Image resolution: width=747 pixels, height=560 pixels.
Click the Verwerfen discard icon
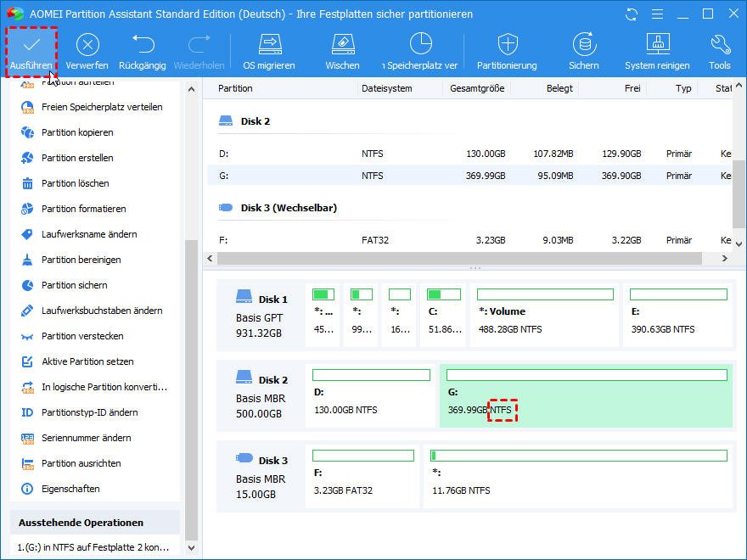pos(87,45)
